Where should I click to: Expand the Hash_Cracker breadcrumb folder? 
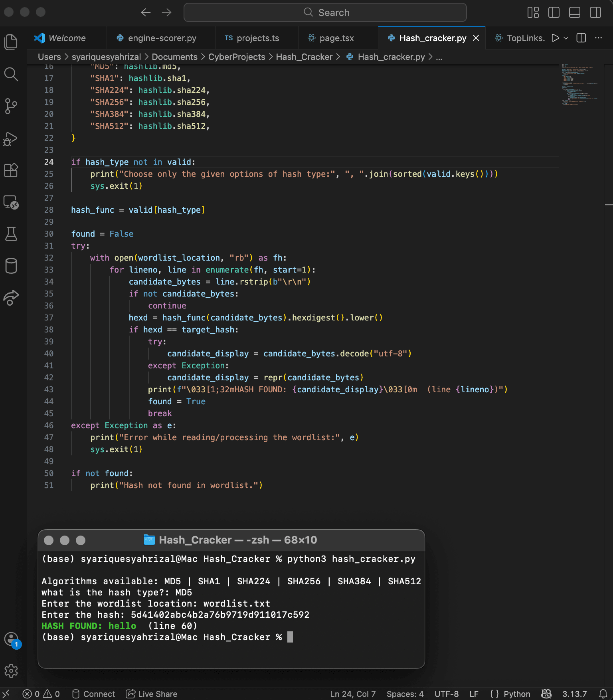click(304, 57)
